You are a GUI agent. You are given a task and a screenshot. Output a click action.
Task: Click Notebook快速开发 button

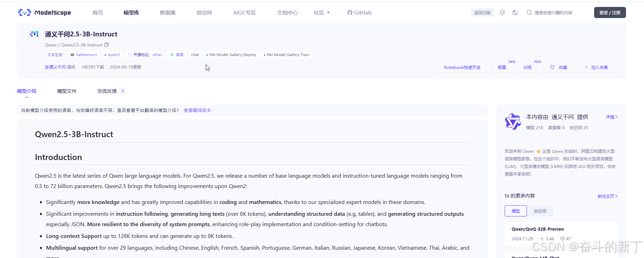point(462,67)
